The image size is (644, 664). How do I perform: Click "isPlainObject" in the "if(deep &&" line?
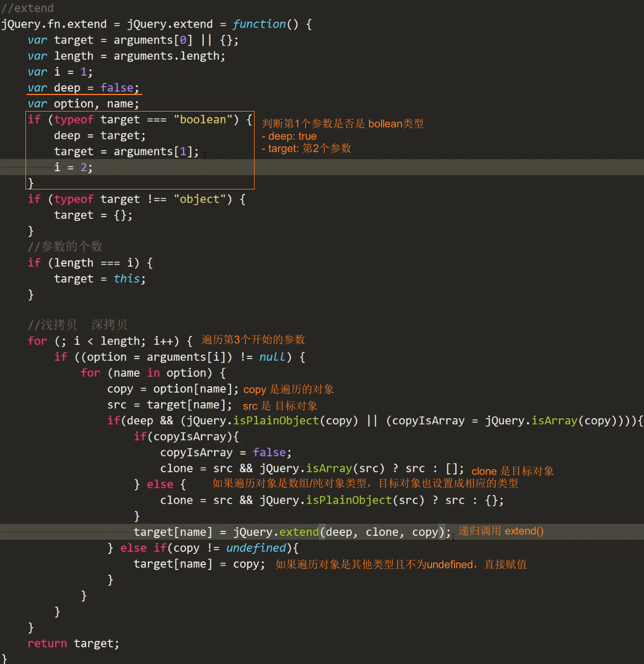point(276,421)
